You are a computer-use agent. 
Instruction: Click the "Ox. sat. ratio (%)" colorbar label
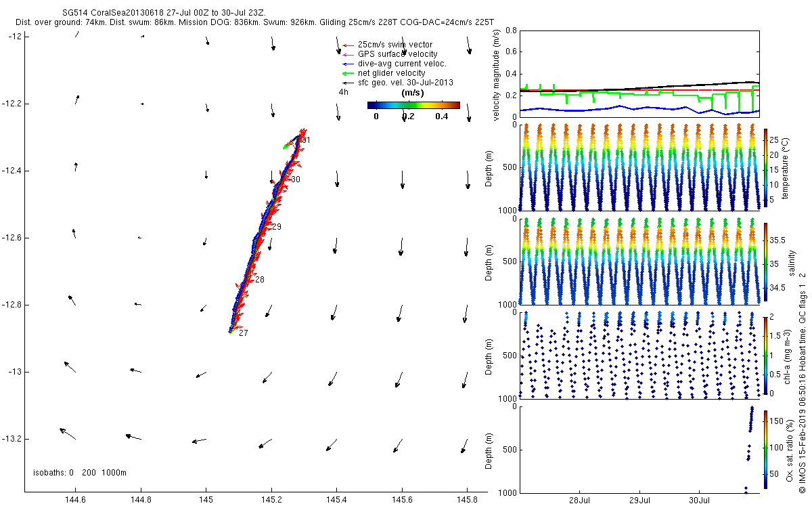[x=789, y=449]
